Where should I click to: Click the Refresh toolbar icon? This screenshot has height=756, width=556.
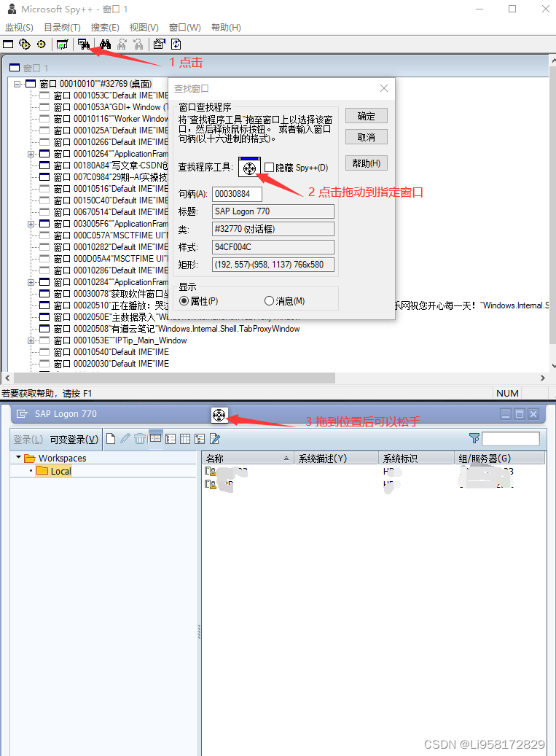click(176, 44)
